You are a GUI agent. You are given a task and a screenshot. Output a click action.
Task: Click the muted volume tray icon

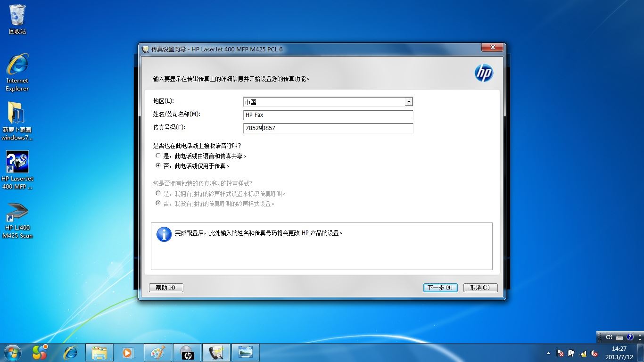[594, 353]
